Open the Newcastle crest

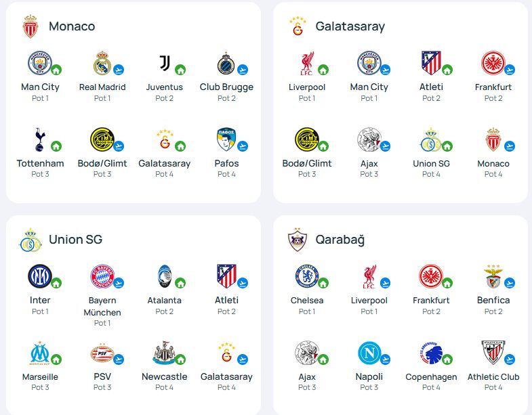coord(163,353)
